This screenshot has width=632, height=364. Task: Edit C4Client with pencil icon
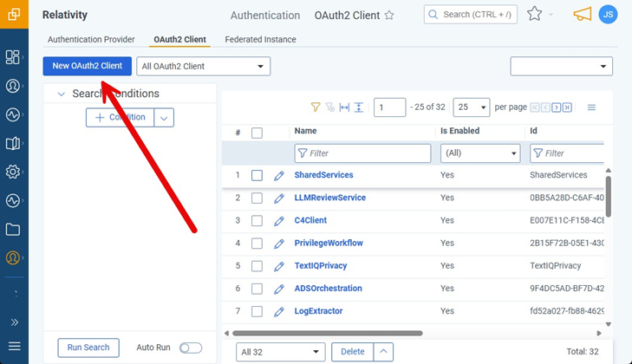[x=279, y=221]
